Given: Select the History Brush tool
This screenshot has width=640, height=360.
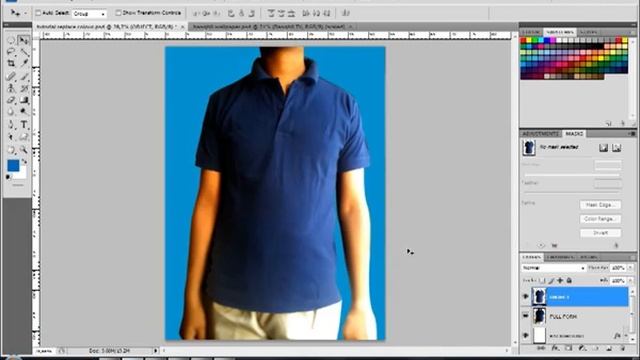Looking at the screenshot, I should click(24, 88).
